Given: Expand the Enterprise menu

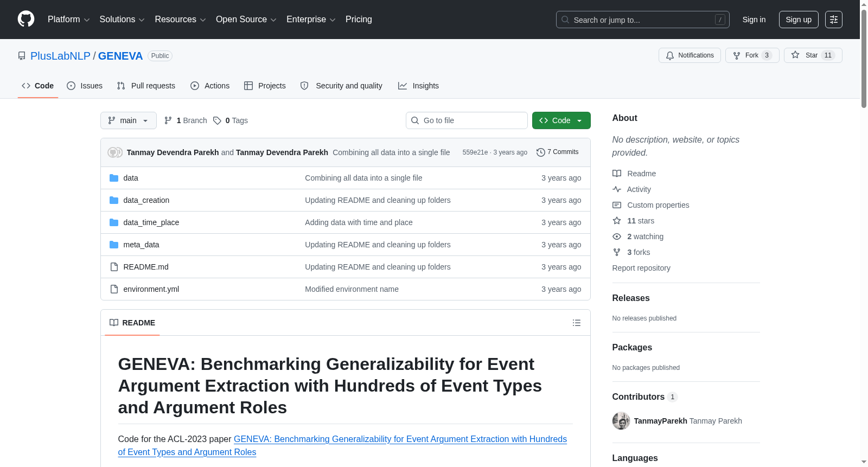Looking at the screenshot, I should point(311,20).
